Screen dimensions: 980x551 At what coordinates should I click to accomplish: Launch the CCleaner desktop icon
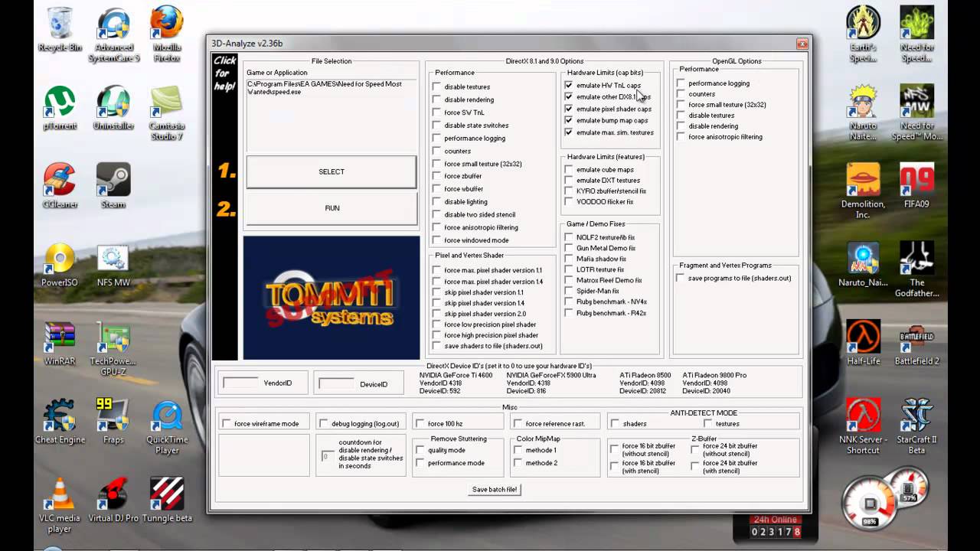coord(60,186)
